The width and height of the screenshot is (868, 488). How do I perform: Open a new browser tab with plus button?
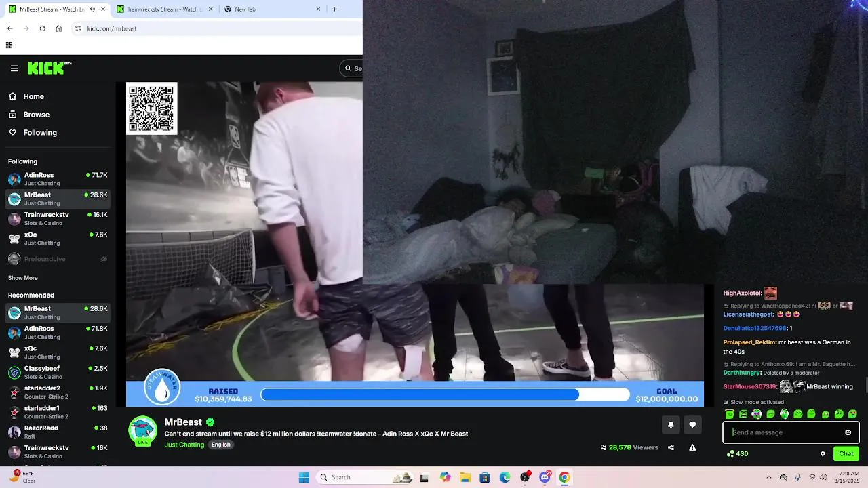pos(334,9)
